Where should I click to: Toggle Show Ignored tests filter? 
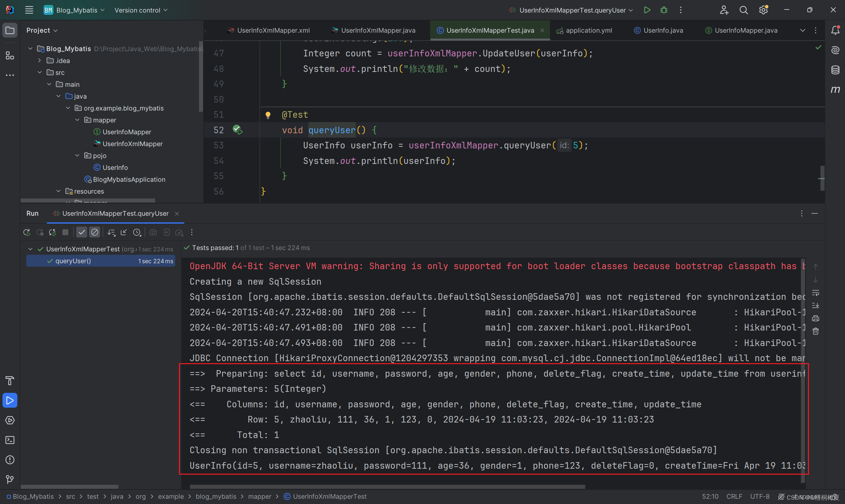(95, 232)
